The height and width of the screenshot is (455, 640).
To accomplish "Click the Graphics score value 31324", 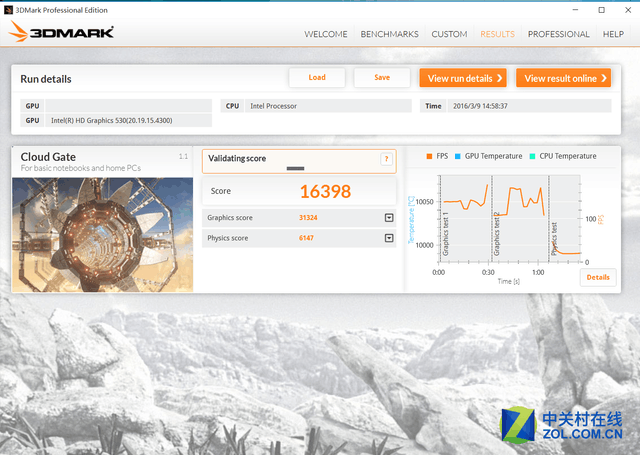I will [x=308, y=218].
